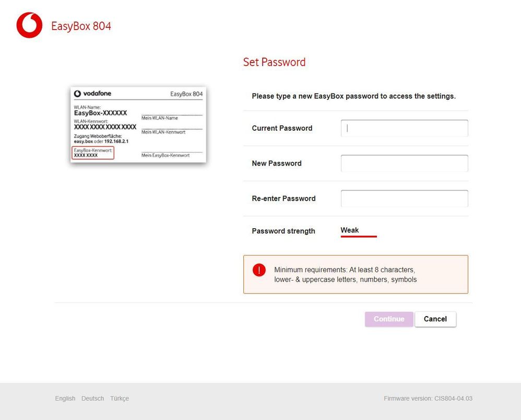Viewport: 521px width, 420px height.
Task: Click the Set Password heading
Action: (274, 62)
